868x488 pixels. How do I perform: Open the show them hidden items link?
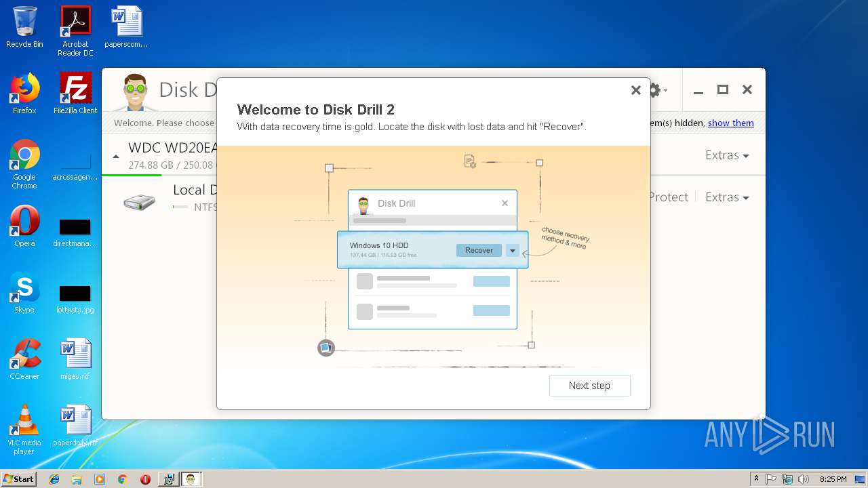[x=730, y=123]
